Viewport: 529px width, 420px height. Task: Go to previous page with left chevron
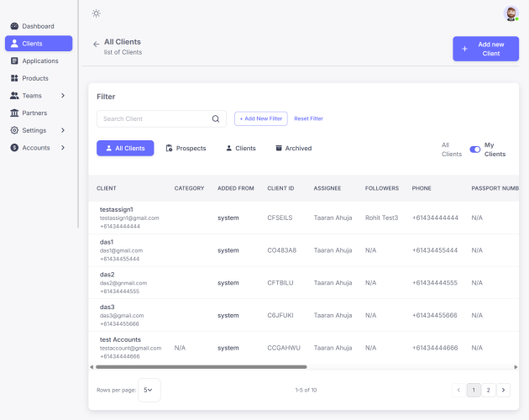(x=458, y=390)
